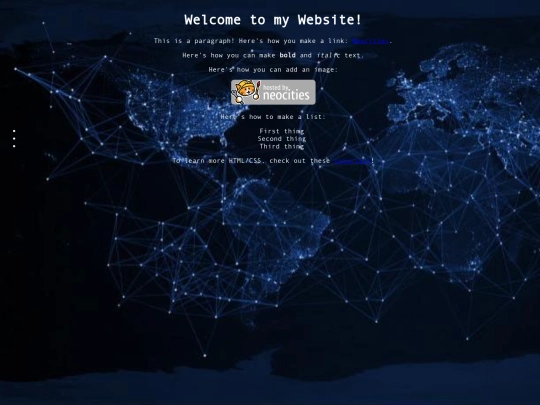
Task: Click 'Here's how you can add an image:' text
Action: click(273, 70)
